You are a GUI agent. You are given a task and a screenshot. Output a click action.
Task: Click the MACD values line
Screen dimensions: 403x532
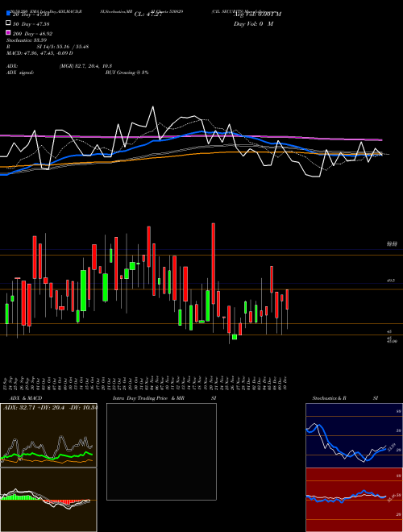[x=39, y=53]
